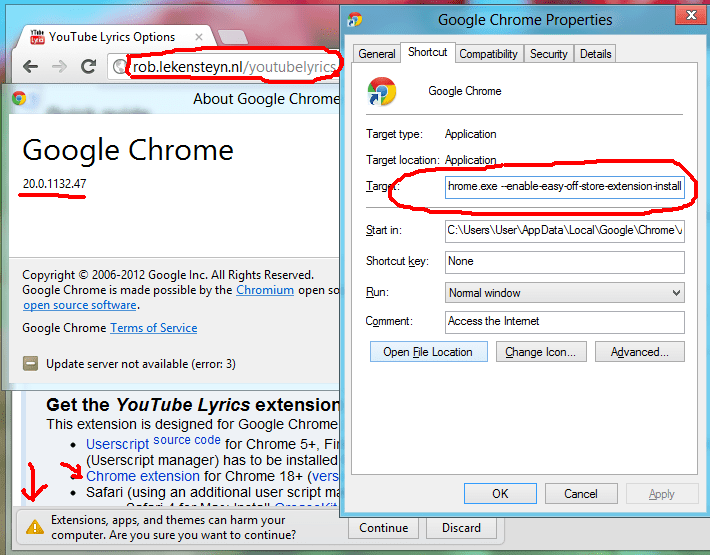Switch to the General tab
710x555 pixels.
click(x=377, y=54)
